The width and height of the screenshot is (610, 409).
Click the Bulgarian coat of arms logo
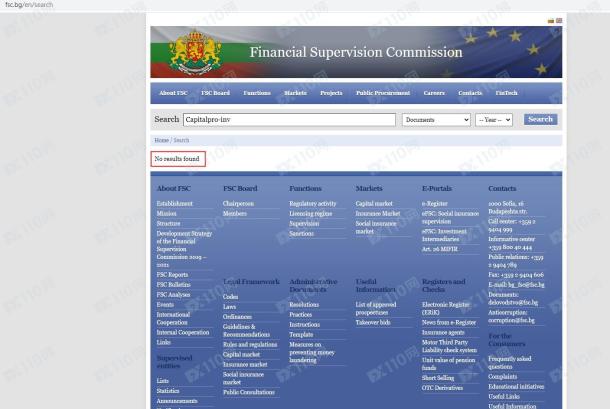pos(195,53)
